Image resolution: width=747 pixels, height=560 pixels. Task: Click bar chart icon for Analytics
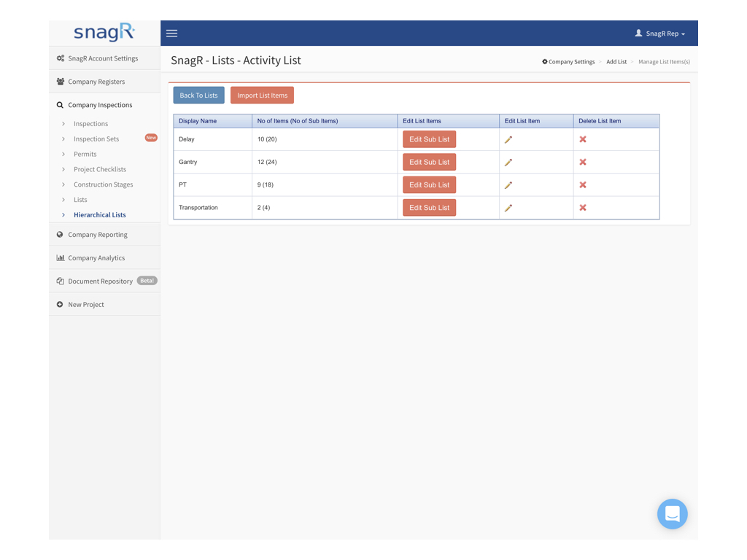(60, 257)
